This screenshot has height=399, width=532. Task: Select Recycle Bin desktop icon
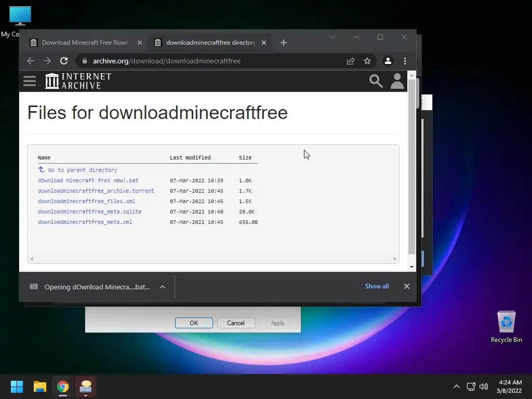506,327
